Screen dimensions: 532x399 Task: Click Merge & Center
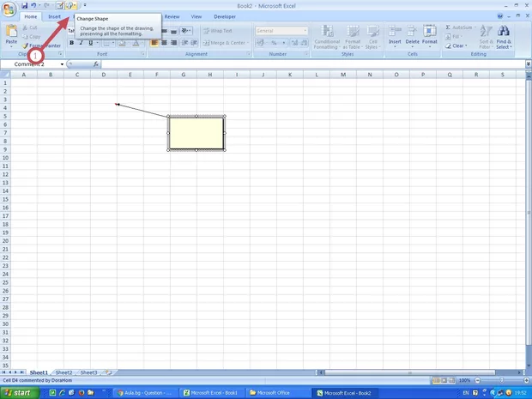point(224,43)
